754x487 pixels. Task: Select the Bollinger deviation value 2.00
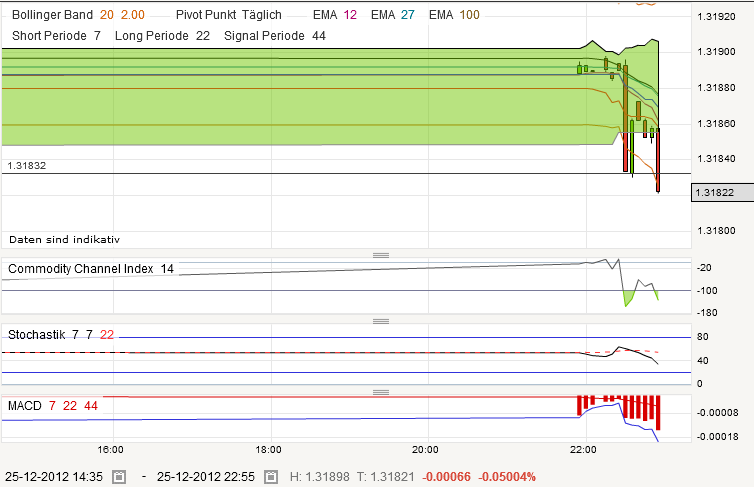(133, 15)
